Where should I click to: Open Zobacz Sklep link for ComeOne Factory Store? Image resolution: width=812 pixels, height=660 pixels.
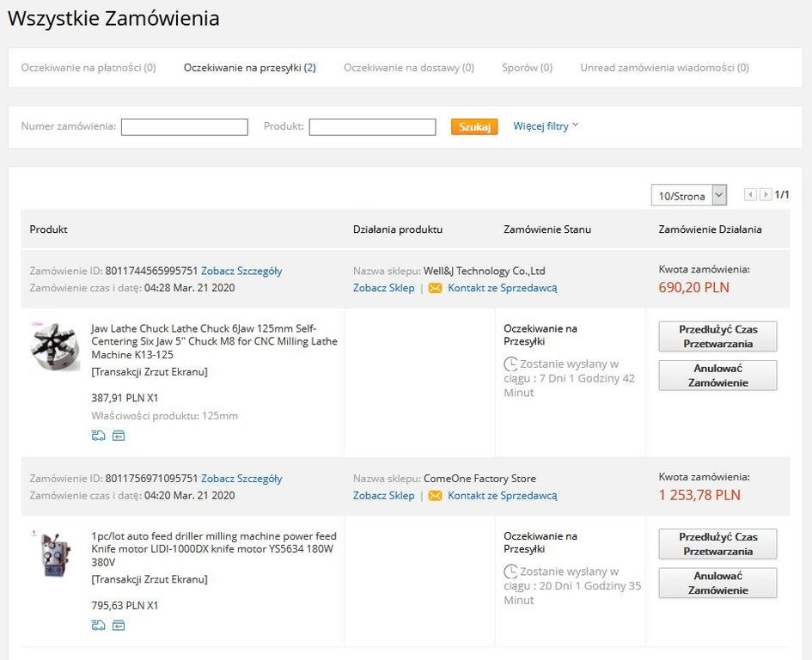point(383,496)
